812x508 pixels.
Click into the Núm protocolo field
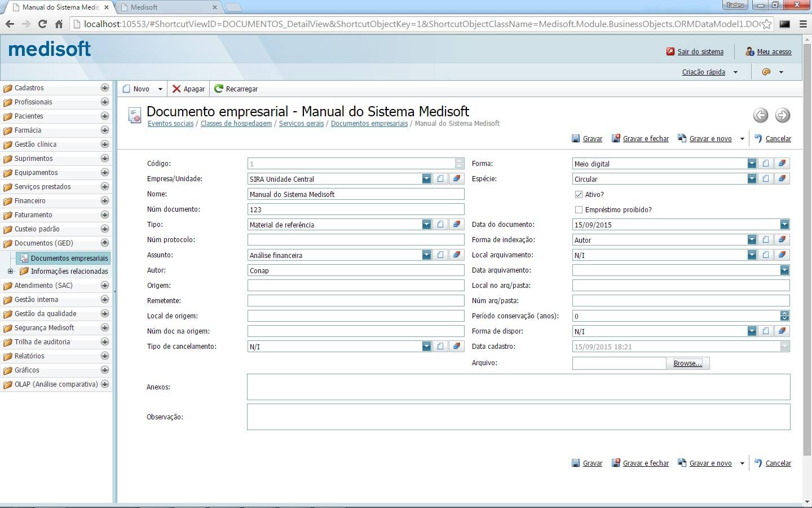pos(356,240)
